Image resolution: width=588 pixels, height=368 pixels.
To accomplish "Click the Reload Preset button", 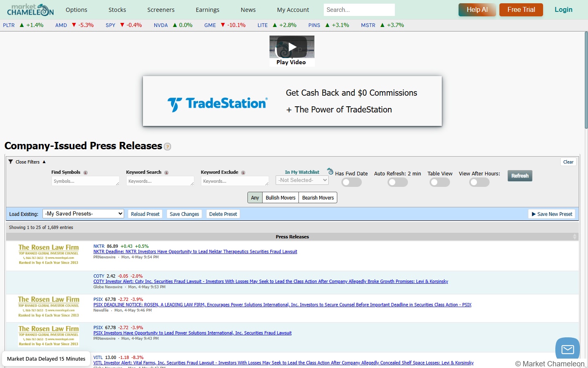I will pos(145,214).
